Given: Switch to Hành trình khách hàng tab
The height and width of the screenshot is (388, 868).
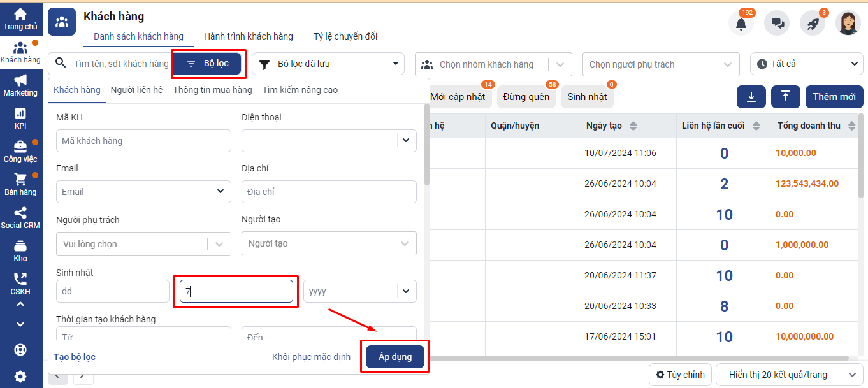Looking at the screenshot, I should coord(249,36).
